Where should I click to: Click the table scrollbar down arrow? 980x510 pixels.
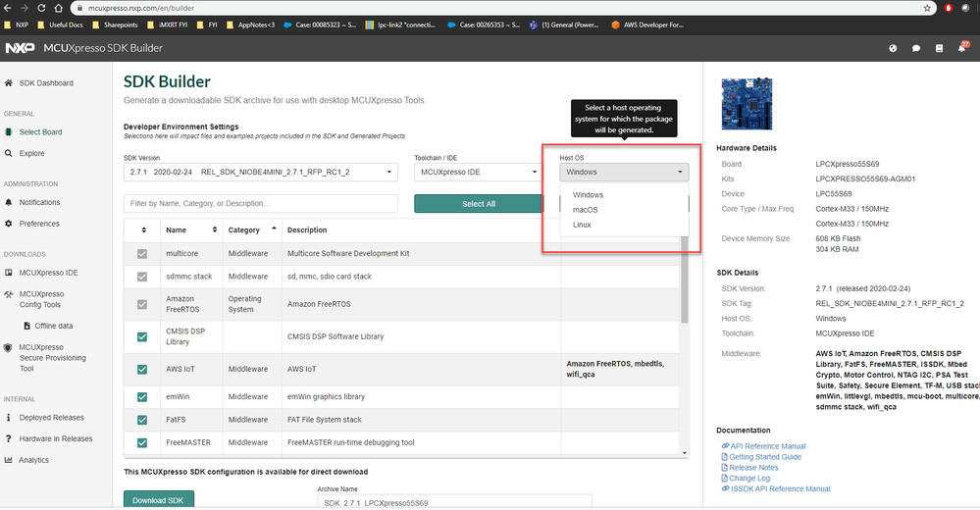[x=685, y=453]
